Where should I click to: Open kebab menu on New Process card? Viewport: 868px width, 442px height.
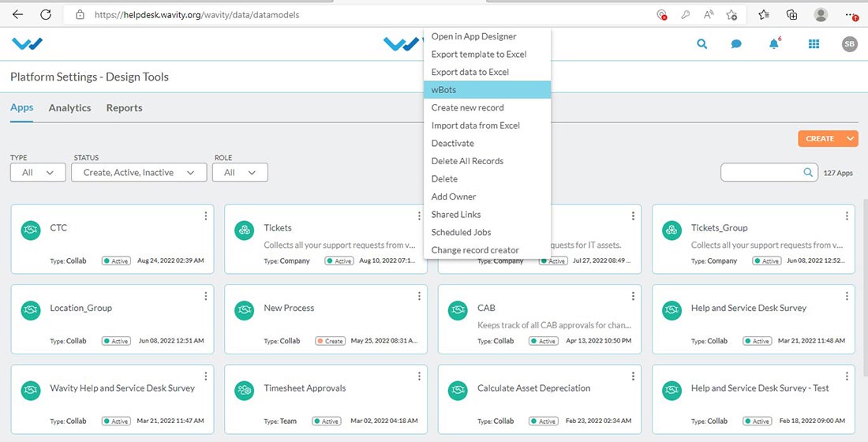tap(419, 296)
